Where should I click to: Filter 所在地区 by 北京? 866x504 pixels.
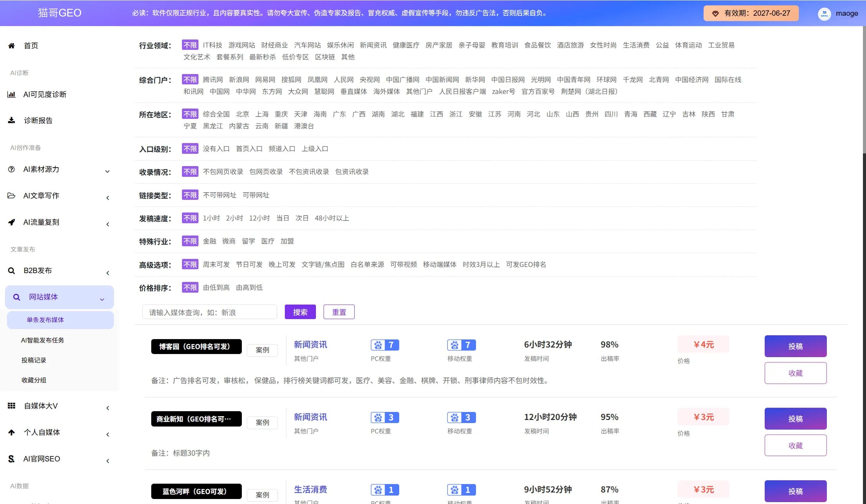pos(242,114)
